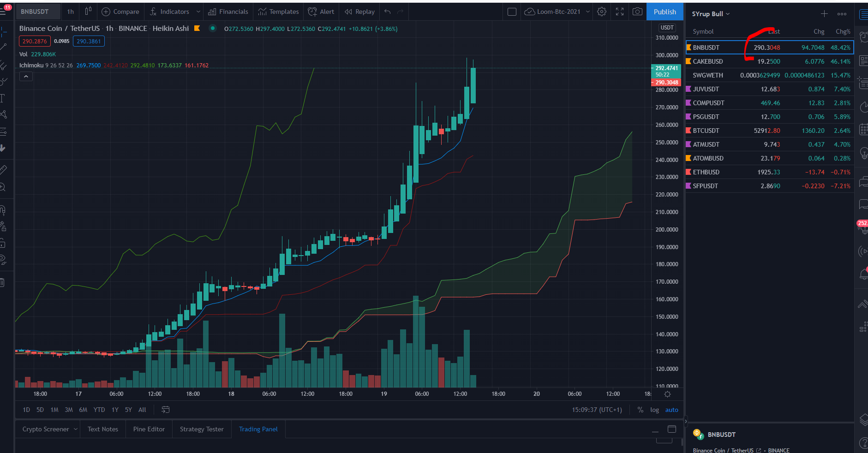
Task: Expand the layout name dropdown chevron
Action: pyautogui.click(x=588, y=12)
